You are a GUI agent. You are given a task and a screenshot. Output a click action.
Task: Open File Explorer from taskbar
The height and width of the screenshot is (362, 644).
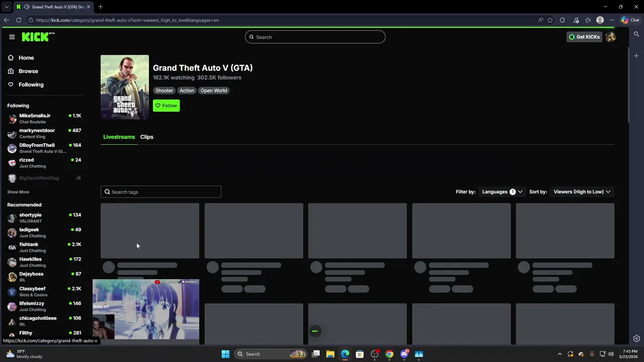[x=330, y=354]
